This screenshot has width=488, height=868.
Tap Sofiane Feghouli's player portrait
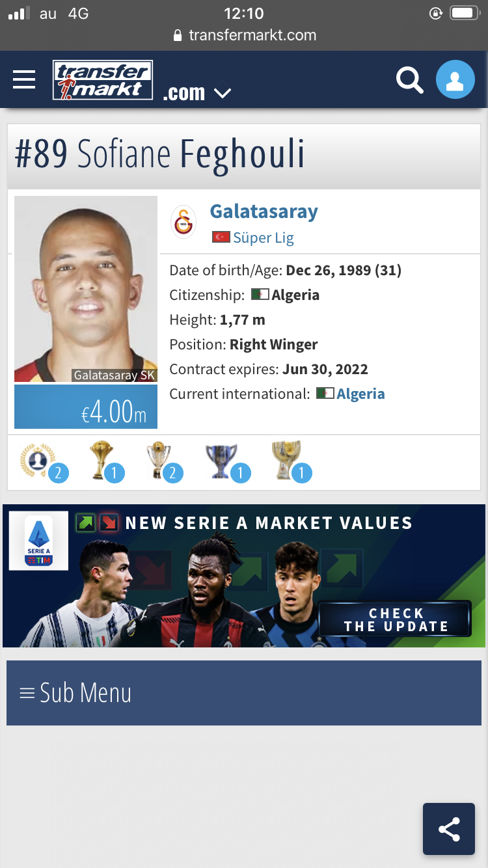(x=86, y=289)
